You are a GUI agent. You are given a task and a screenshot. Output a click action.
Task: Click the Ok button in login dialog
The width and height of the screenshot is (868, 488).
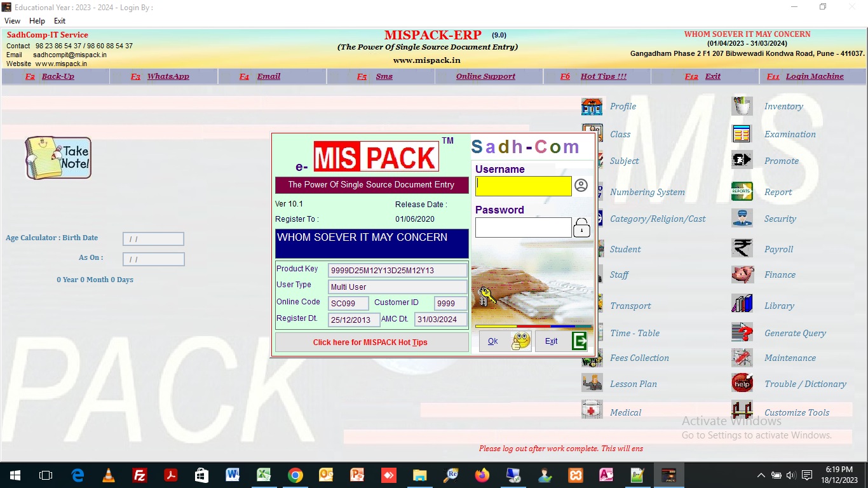(x=505, y=341)
